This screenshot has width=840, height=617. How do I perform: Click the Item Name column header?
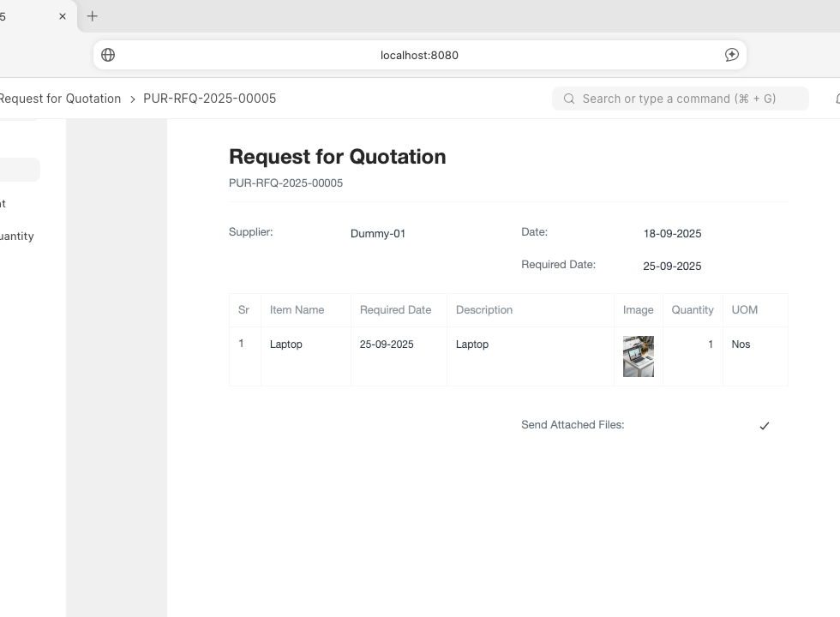pos(297,310)
